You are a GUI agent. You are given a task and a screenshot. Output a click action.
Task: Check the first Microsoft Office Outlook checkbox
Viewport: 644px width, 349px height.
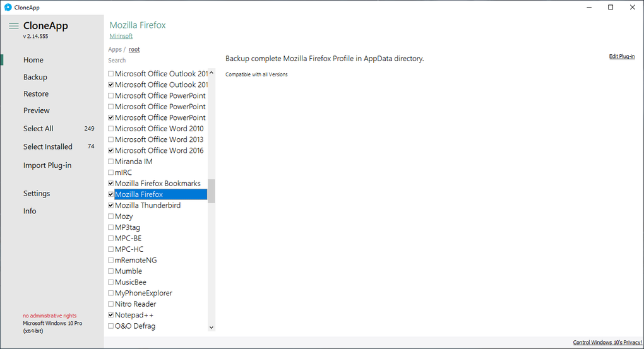click(111, 74)
